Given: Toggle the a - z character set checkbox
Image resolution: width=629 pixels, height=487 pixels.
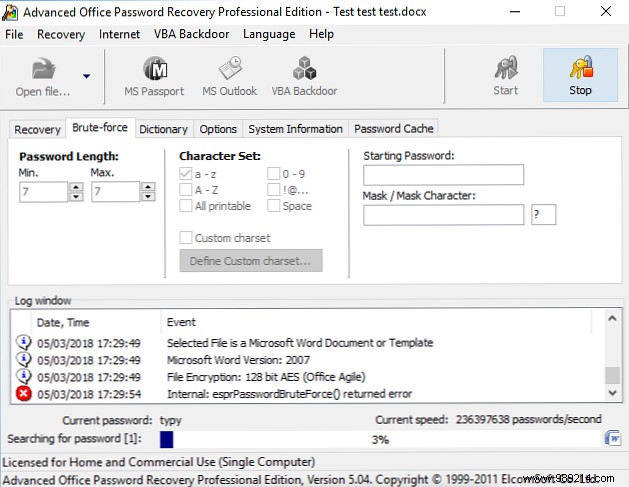Looking at the screenshot, I should tap(185, 174).
